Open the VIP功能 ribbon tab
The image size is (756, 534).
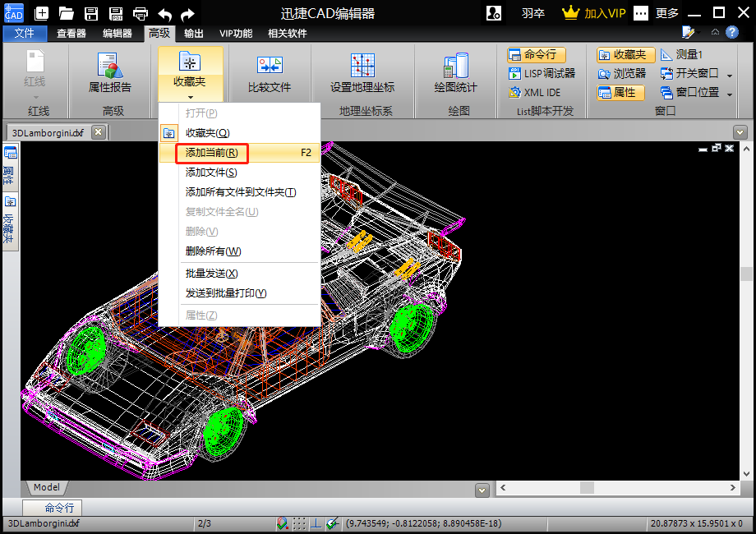(x=236, y=33)
